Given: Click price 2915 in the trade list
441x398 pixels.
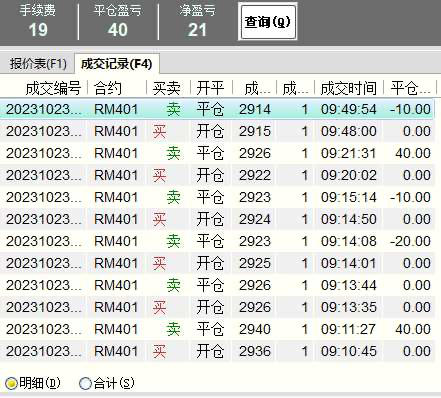Looking at the screenshot, I should tap(255, 131).
